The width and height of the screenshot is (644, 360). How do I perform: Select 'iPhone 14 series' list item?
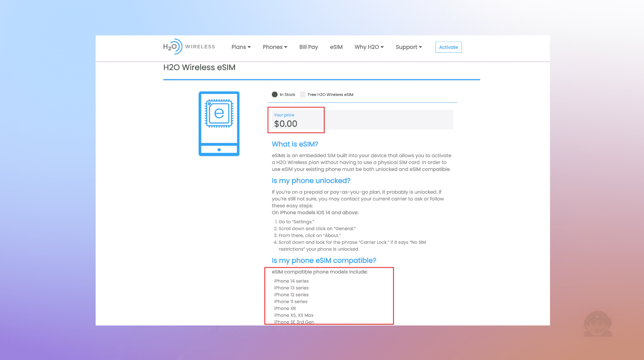click(x=291, y=281)
